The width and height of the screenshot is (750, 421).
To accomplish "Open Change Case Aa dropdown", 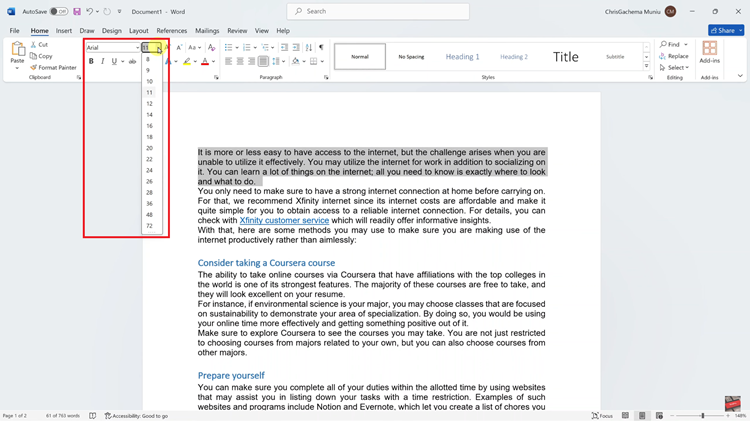I will pyautogui.click(x=194, y=47).
